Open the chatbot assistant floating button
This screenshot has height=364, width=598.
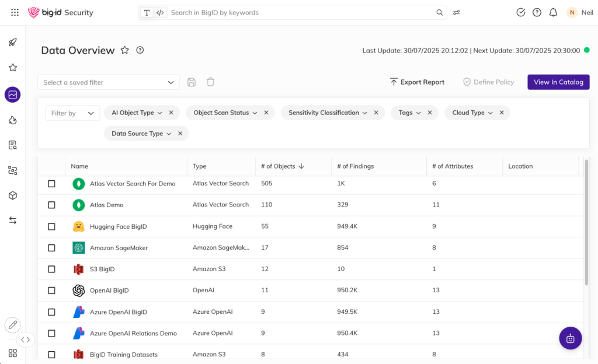click(x=570, y=338)
